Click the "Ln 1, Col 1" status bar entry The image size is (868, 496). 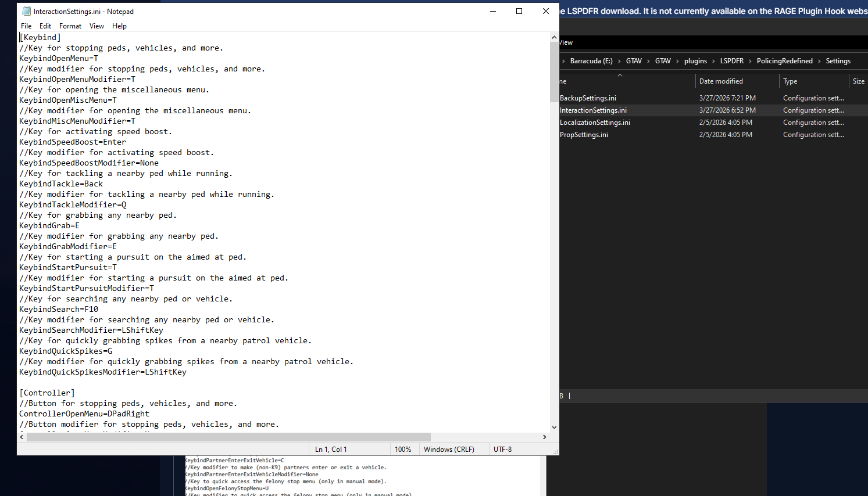pyautogui.click(x=331, y=450)
